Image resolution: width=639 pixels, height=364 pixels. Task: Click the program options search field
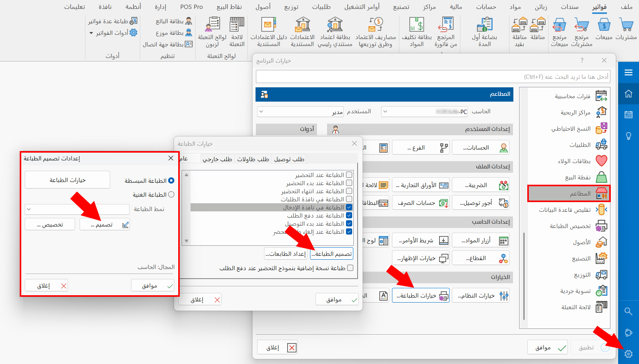point(433,77)
